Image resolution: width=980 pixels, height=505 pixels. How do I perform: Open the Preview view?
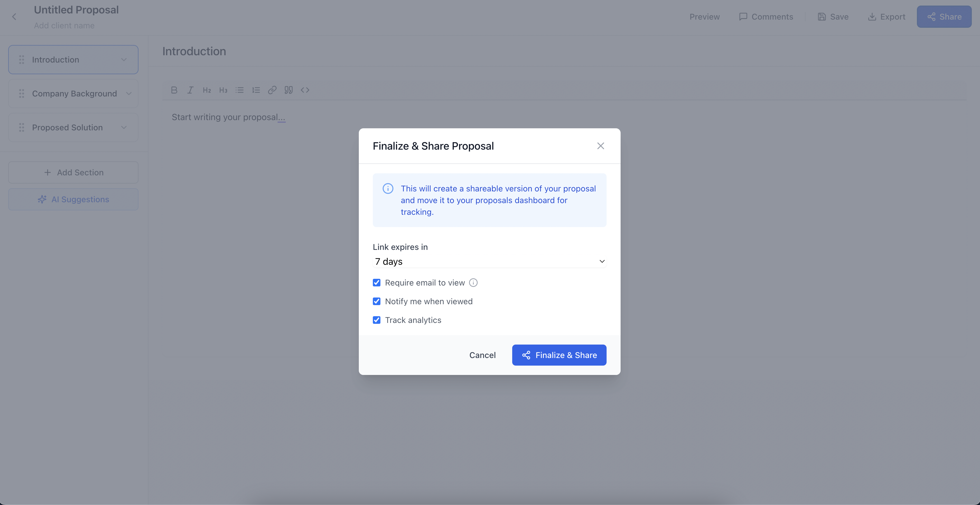pos(704,17)
